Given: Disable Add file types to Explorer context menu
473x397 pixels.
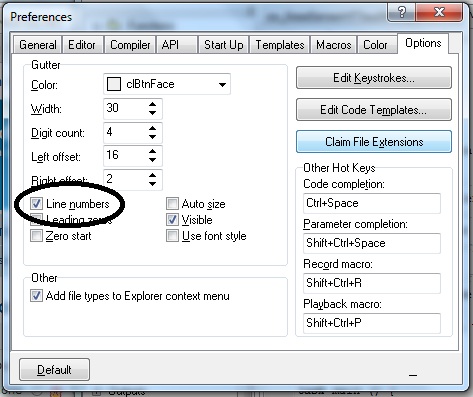Looking at the screenshot, I should 36,295.
